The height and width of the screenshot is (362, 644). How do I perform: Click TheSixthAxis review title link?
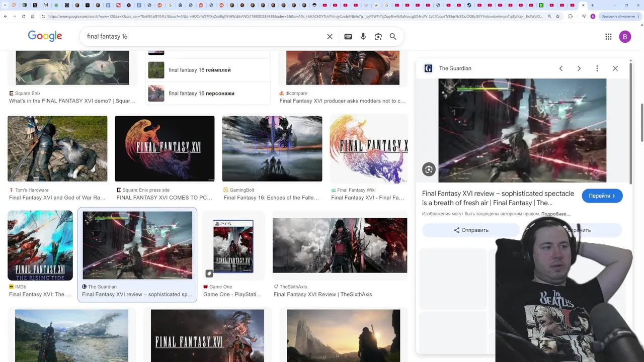[323, 295]
